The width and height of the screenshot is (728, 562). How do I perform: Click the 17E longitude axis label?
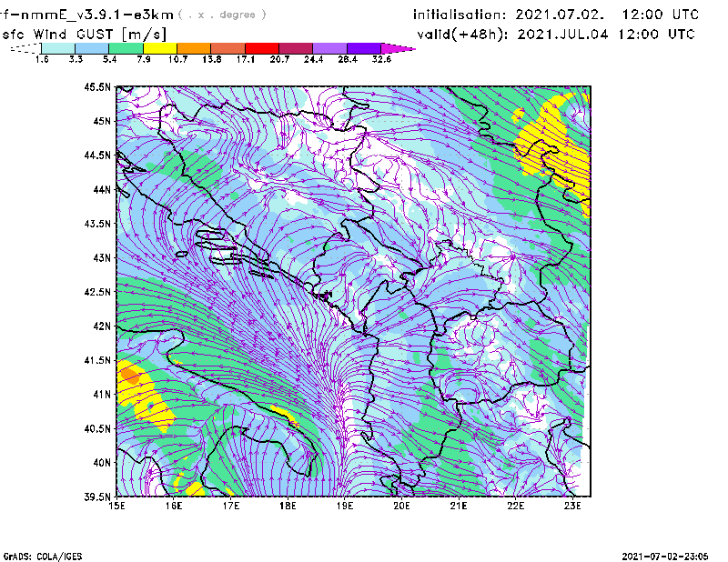click(231, 506)
